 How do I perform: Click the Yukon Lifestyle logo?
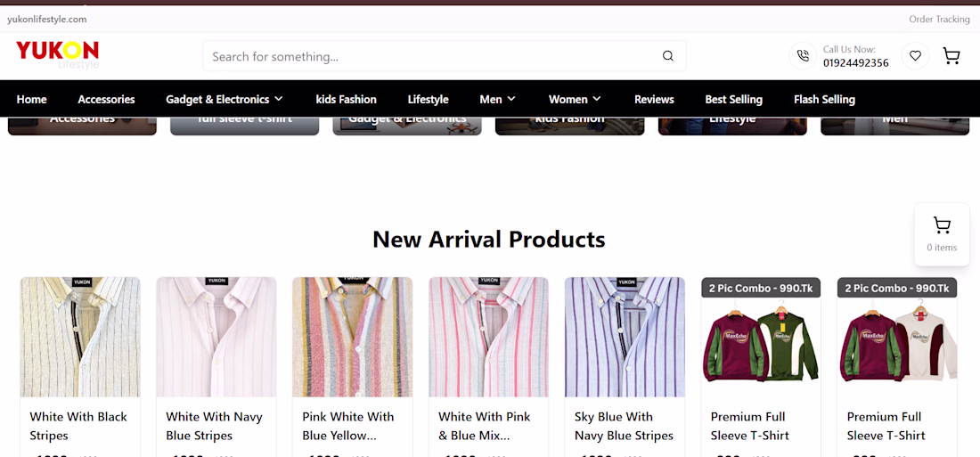coord(57,53)
